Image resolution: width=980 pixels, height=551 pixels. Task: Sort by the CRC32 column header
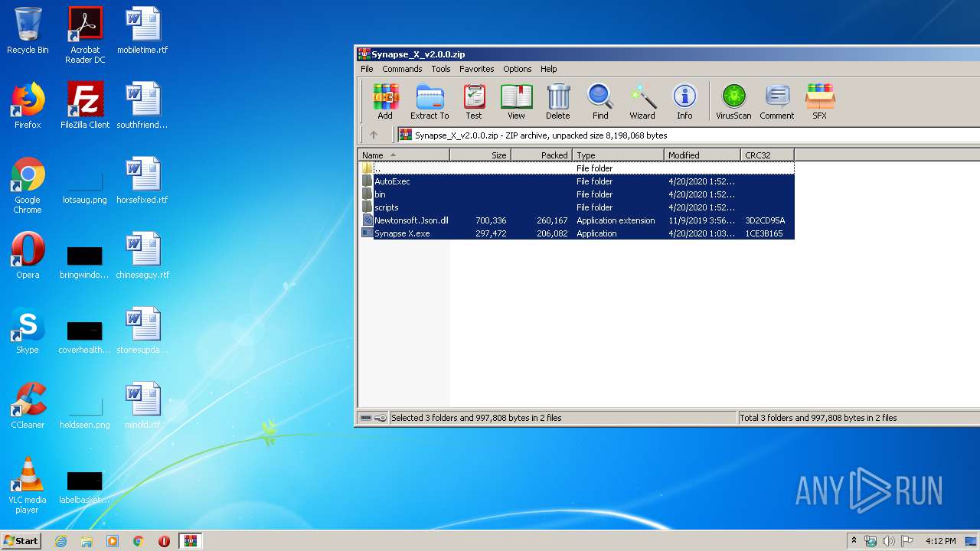pos(767,155)
